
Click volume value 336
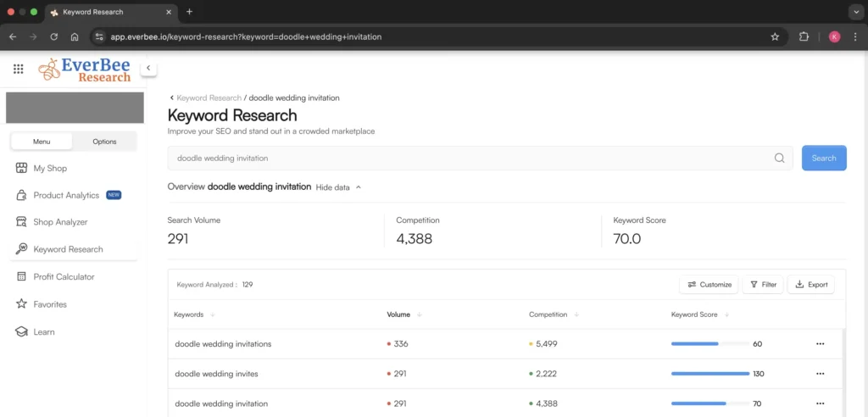tap(401, 344)
